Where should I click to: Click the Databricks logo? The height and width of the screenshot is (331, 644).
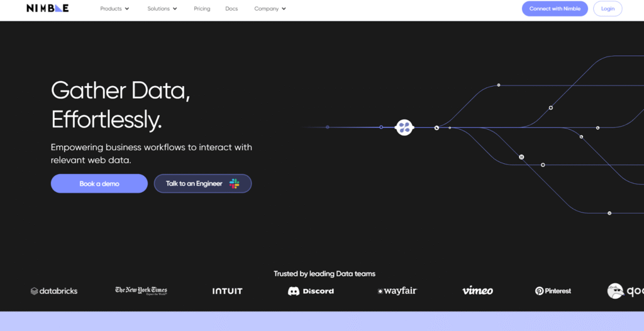(54, 291)
